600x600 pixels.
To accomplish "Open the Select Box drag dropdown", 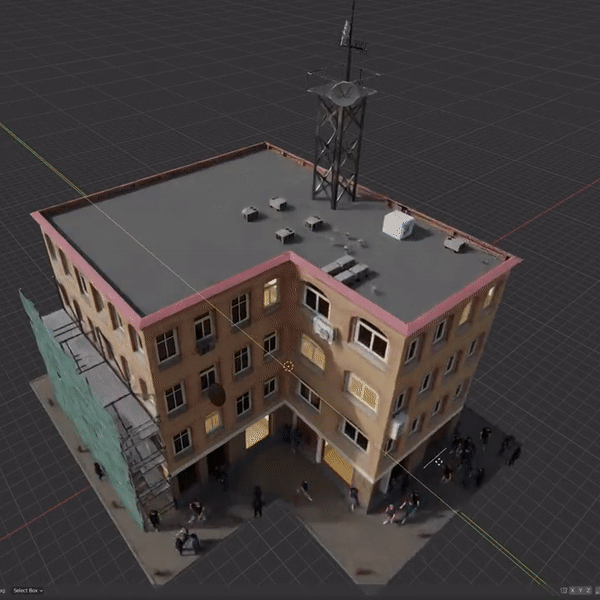I will click(28, 590).
